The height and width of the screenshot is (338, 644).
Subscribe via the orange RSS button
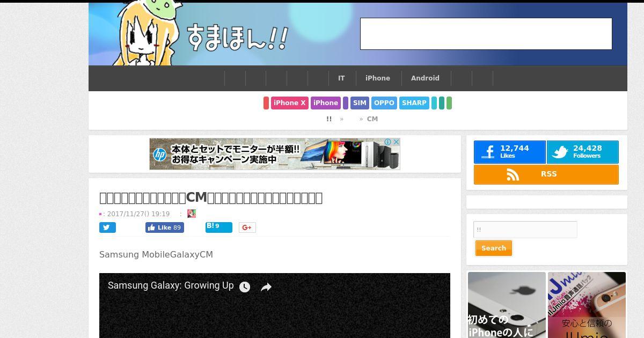pyautogui.click(x=546, y=174)
